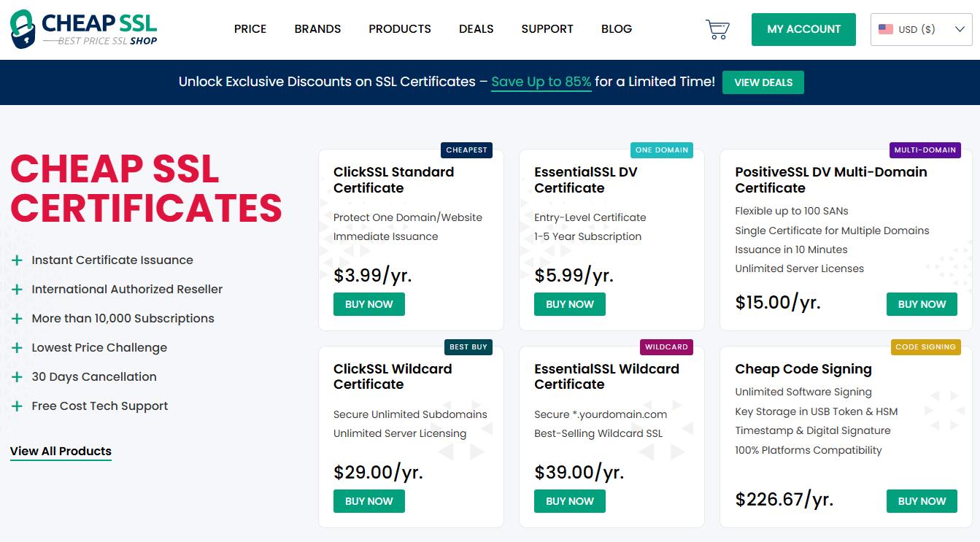Click the CHEAPEST badge
This screenshot has height=542, width=980.
(467, 150)
